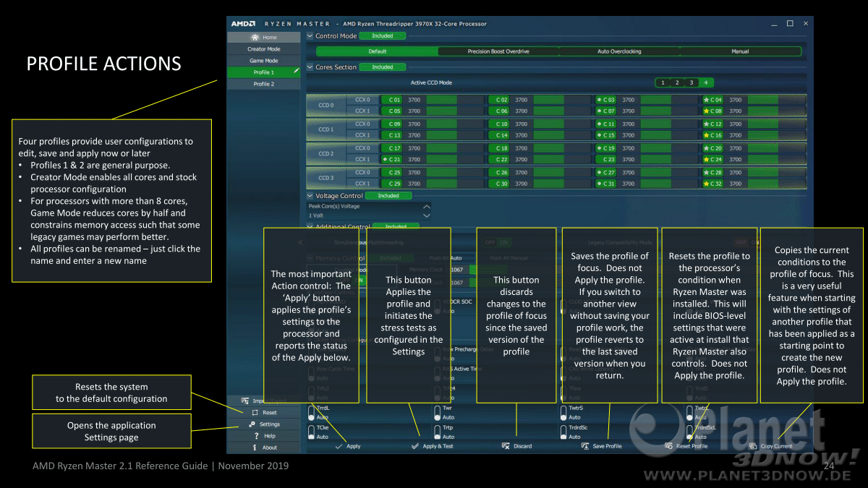Click the gold star on core C 08
This screenshot has width=868, height=488.
707,111
